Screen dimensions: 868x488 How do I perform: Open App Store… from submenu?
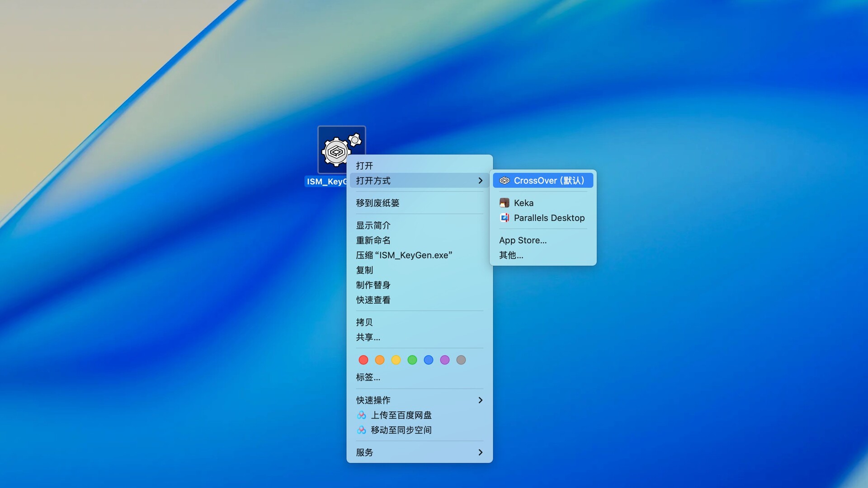(x=523, y=240)
